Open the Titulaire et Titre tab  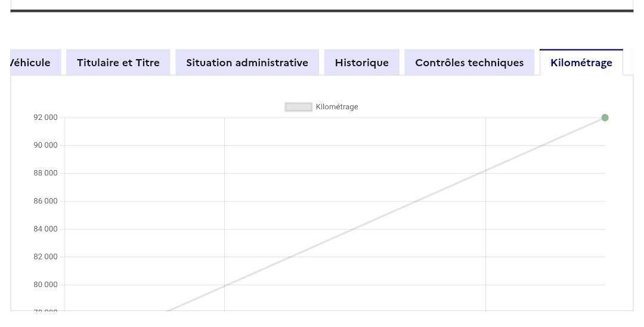pyautogui.click(x=118, y=63)
